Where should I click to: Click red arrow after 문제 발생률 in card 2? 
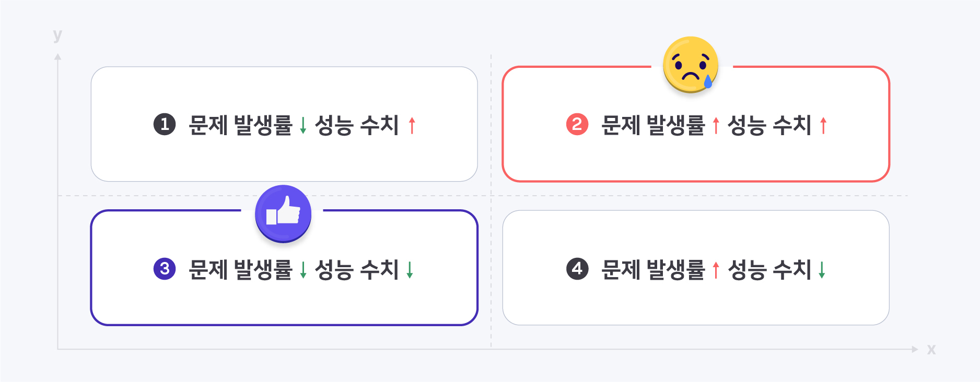(716, 126)
